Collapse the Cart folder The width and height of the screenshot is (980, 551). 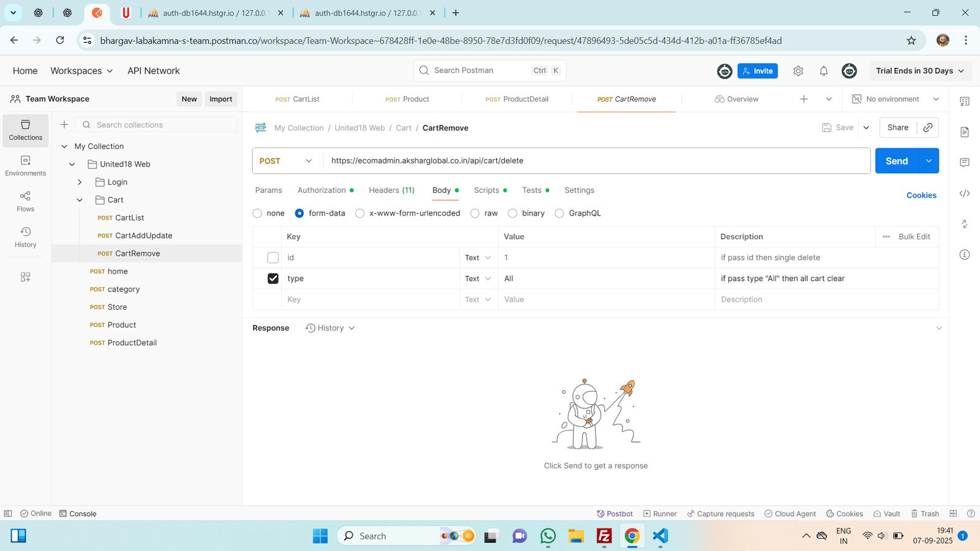pyautogui.click(x=80, y=200)
